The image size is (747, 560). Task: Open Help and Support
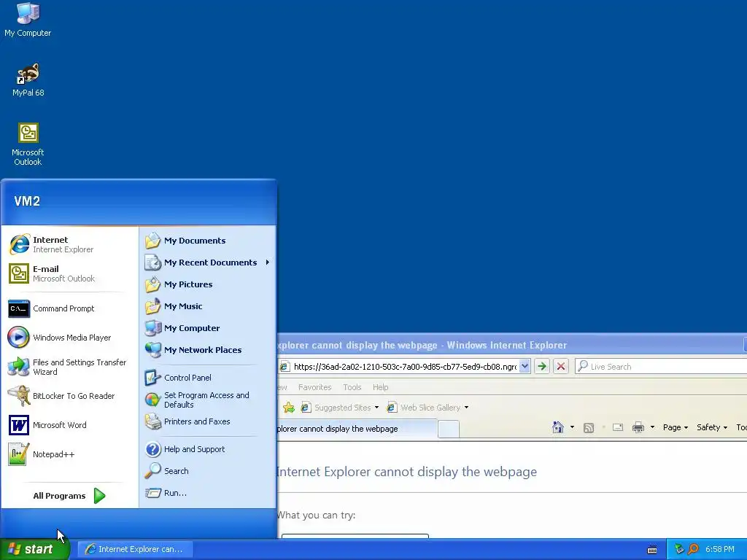(x=207, y=449)
